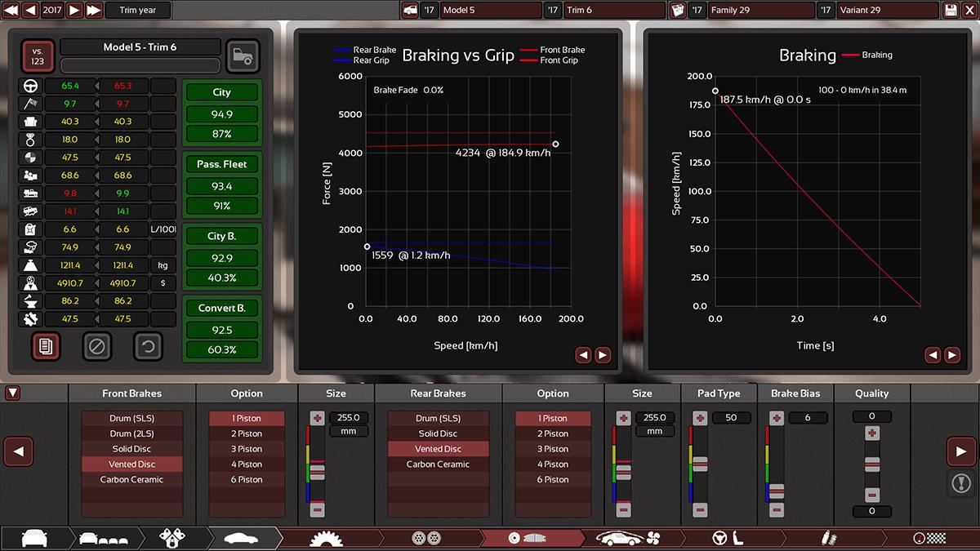Image resolution: width=980 pixels, height=551 pixels.
Task: Open the warning exclamation icon
Action: point(961,483)
